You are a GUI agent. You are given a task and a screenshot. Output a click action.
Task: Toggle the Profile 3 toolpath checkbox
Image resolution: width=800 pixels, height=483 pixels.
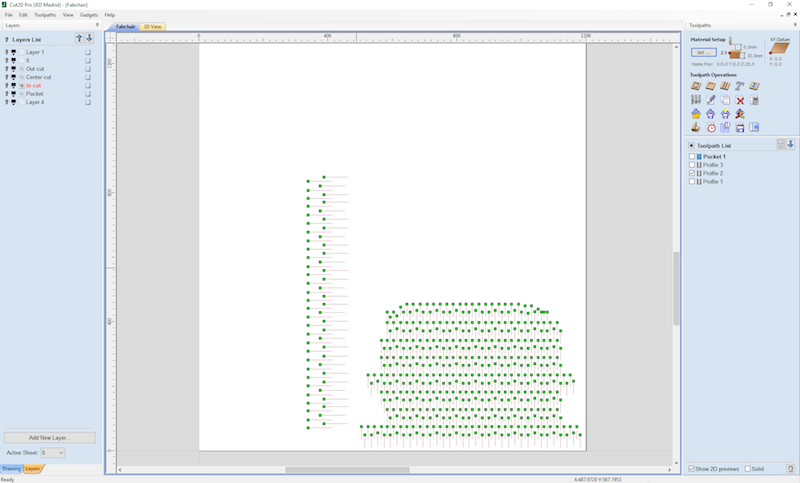[692, 165]
